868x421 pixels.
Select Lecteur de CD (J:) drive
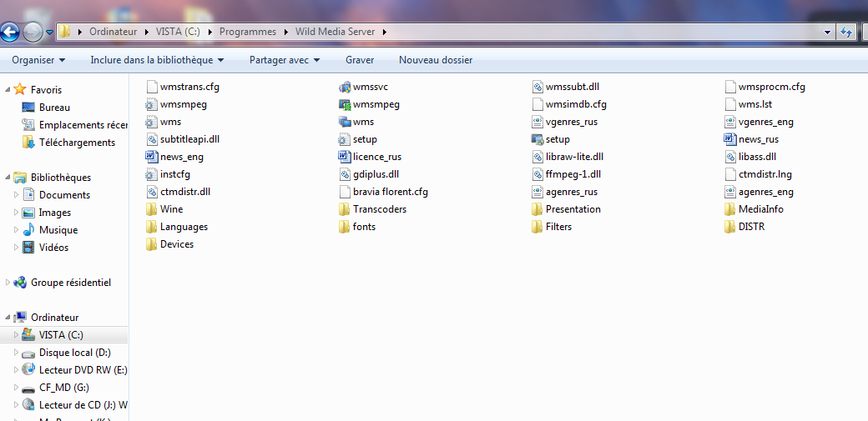coord(74,405)
